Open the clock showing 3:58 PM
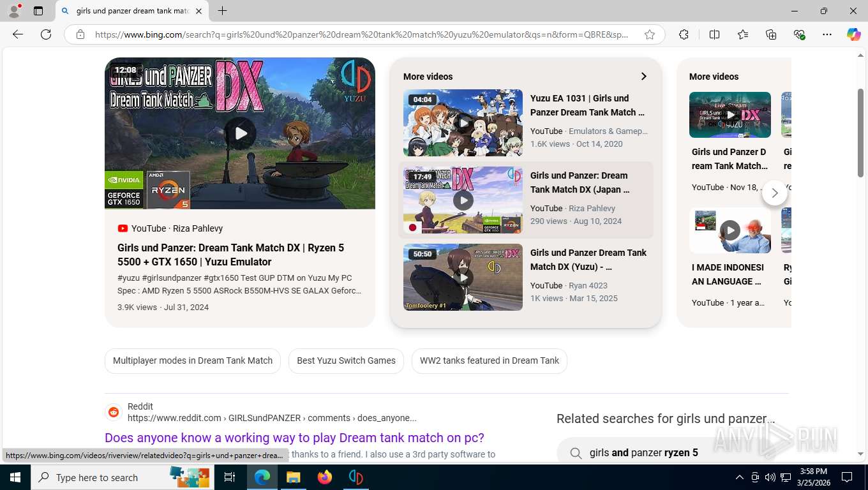Viewport: 868px width, 490px height. point(814,477)
